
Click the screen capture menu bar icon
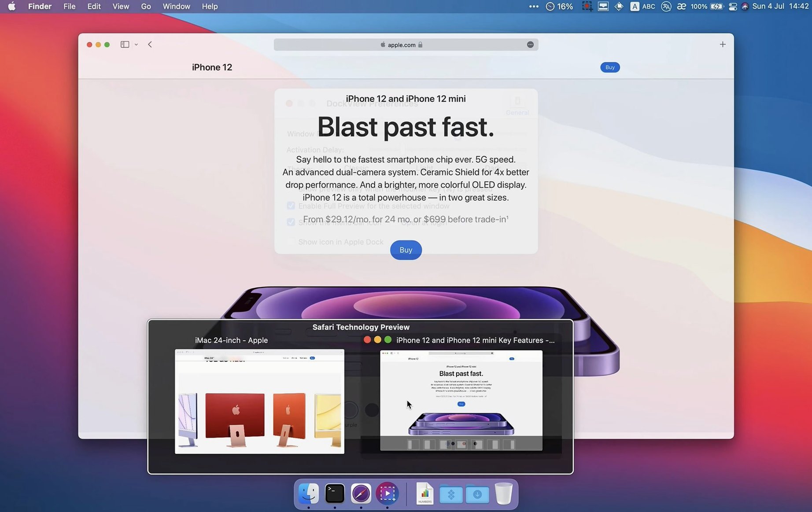click(x=587, y=6)
